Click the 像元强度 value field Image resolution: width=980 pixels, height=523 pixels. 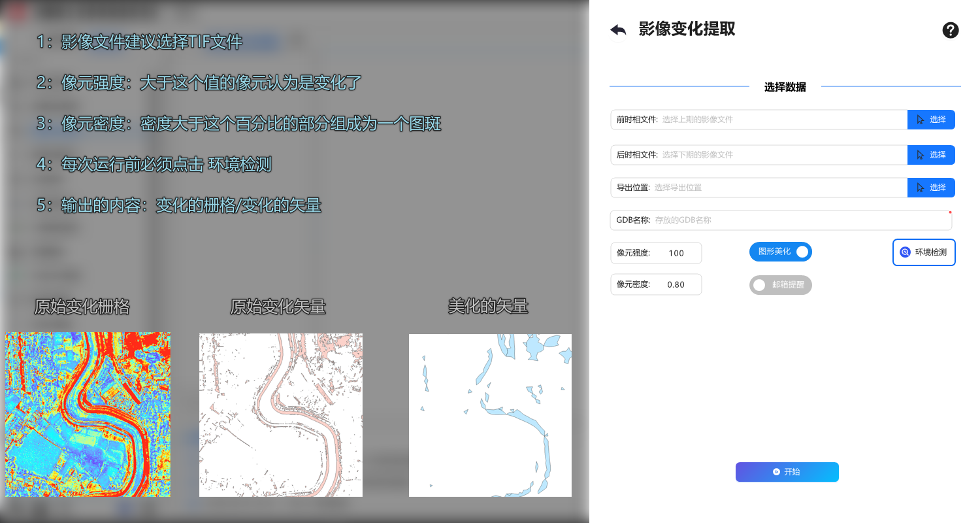pyautogui.click(x=676, y=253)
